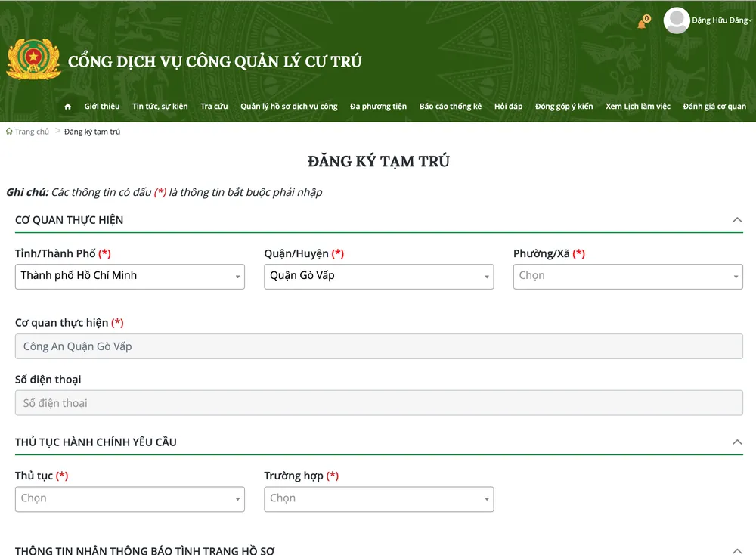Go to Quản lý hồ sơ dịch vụ công
Screen dimensions: 756x555
tap(289, 107)
